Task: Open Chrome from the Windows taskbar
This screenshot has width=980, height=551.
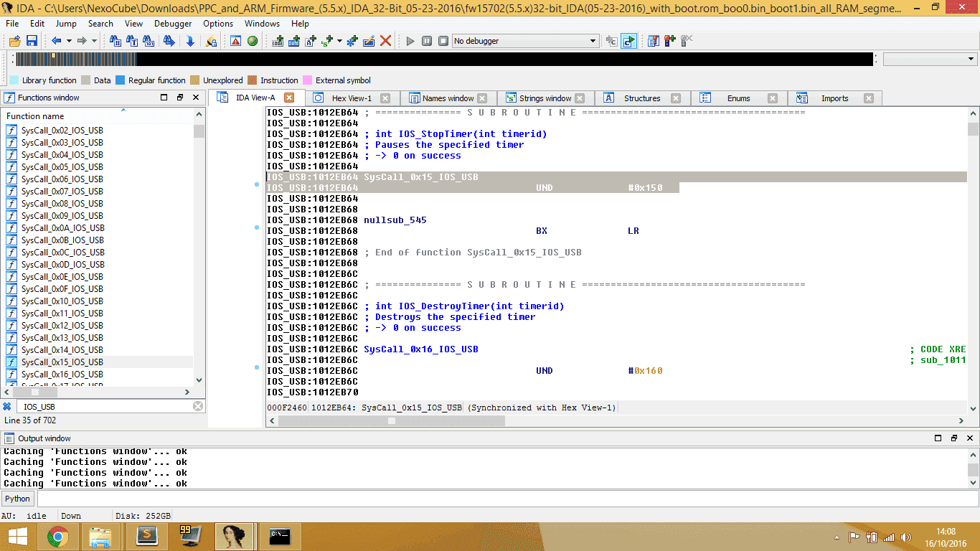Action: 58,536
